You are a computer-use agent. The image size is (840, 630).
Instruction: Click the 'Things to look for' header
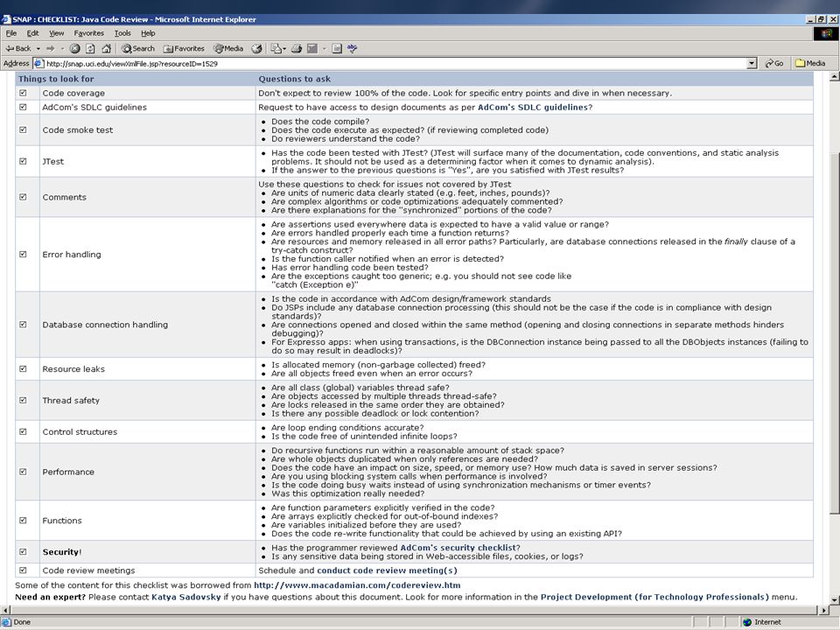pos(56,79)
